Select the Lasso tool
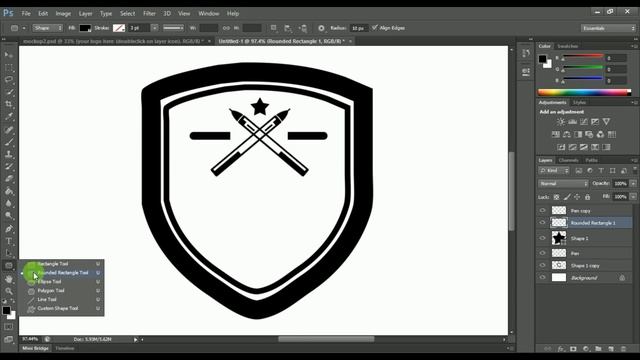Image resolution: width=640 pixels, height=360 pixels. 9,80
